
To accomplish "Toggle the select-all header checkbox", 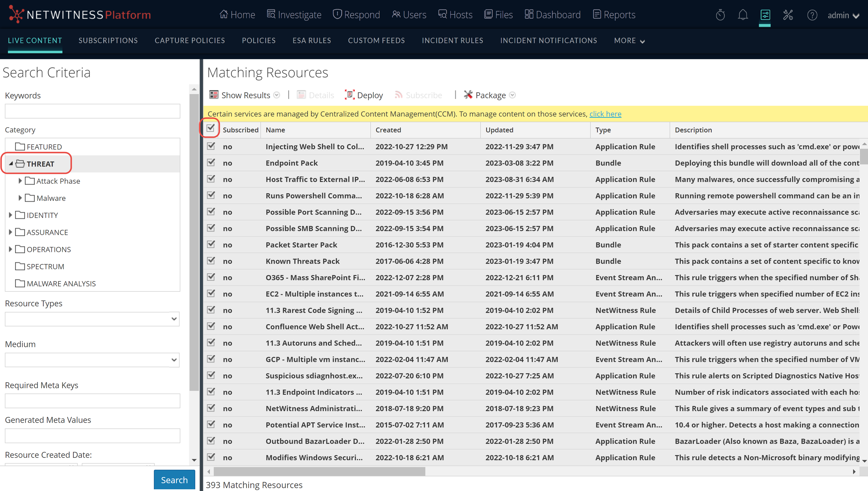I will tap(210, 128).
